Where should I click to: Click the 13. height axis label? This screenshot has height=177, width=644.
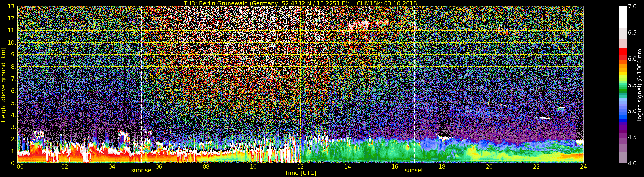point(12,6)
